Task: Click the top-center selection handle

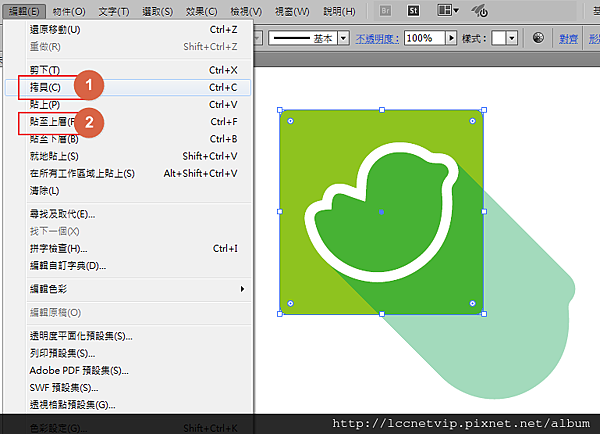Action: coord(382,110)
